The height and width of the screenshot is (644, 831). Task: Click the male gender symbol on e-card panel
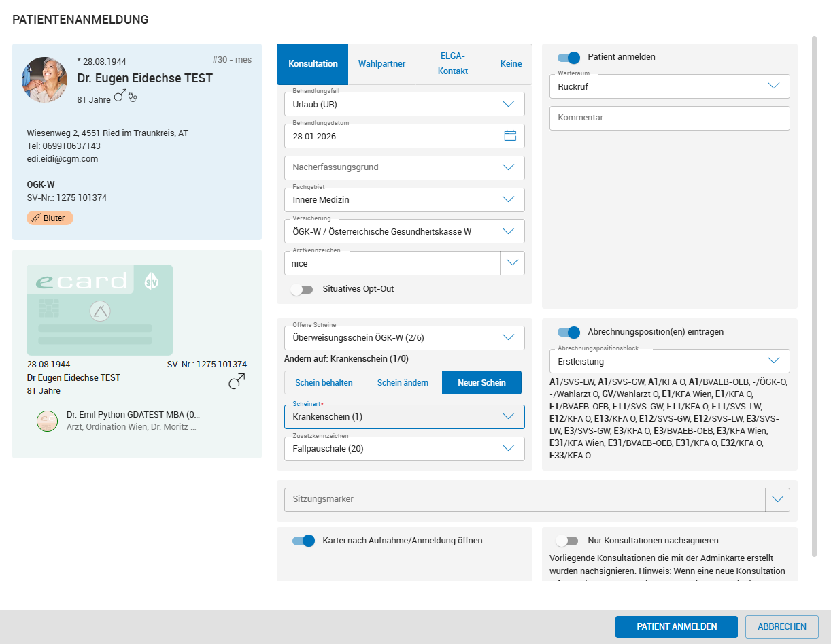[236, 383]
